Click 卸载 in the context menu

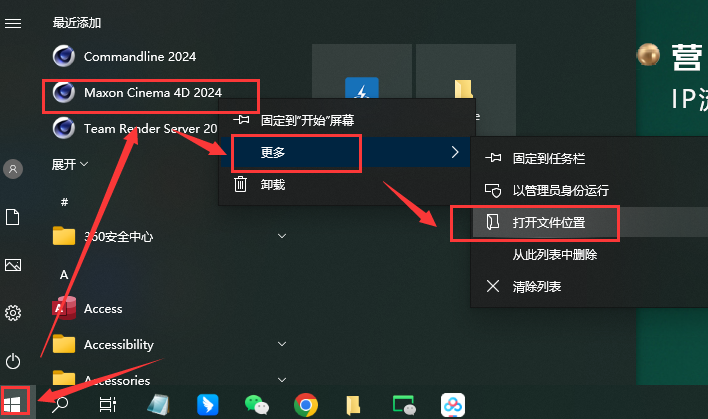tap(273, 184)
